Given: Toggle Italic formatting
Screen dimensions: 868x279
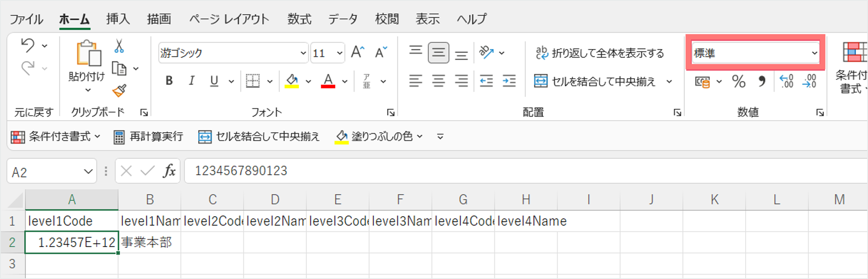Looking at the screenshot, I should pyautogui.click(x=191, y=81).
